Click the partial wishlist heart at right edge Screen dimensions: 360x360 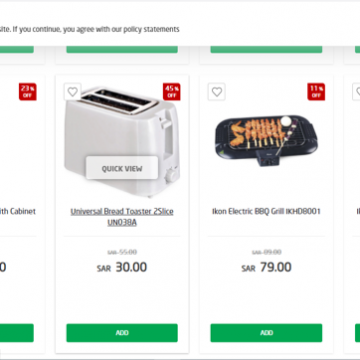pyautogui.click(x=357, y=92)
